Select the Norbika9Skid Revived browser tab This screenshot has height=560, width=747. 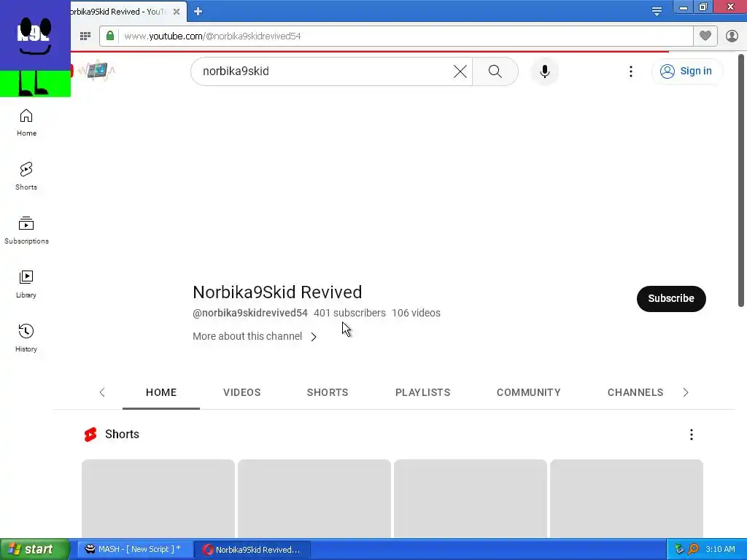click(x=119, y=12)
